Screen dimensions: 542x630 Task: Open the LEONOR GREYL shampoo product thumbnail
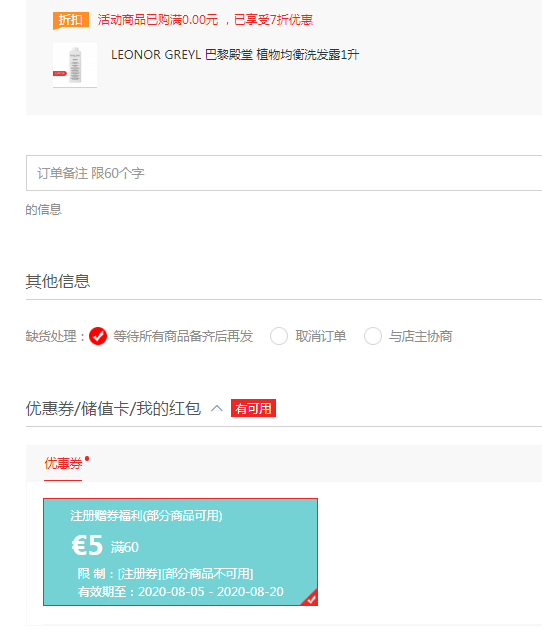pos(75,65)
